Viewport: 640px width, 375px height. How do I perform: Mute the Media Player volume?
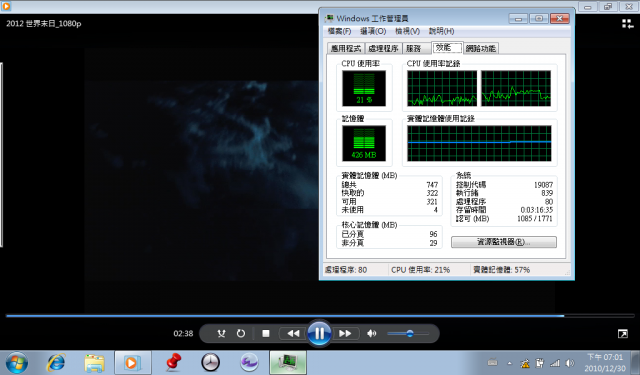click(371, 333)
